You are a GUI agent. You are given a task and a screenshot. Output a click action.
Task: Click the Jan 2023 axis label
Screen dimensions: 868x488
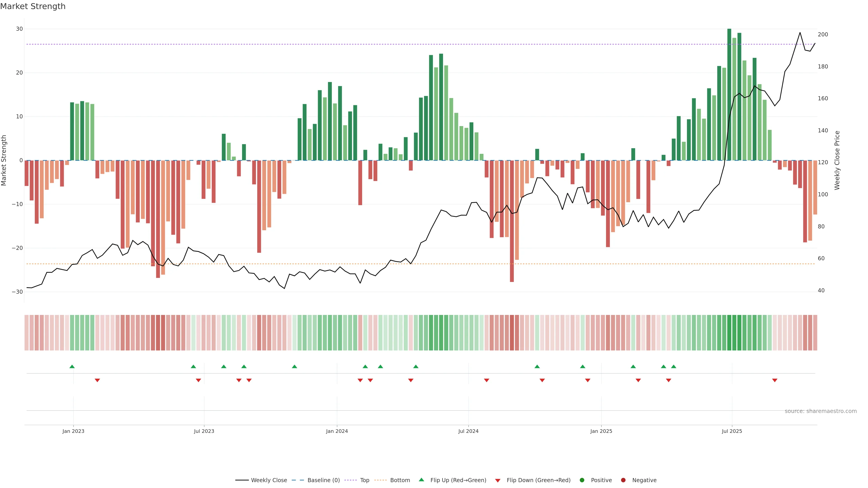(73, 431)
